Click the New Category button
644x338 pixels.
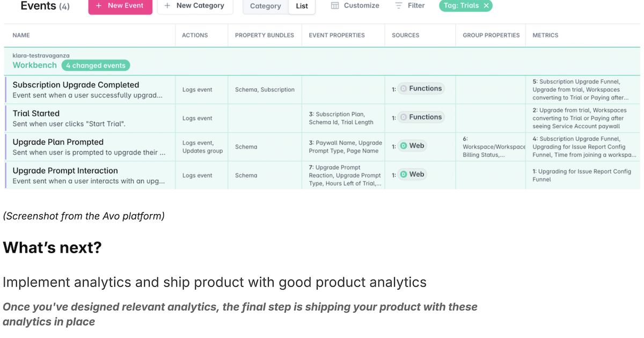tap(195, 5)
